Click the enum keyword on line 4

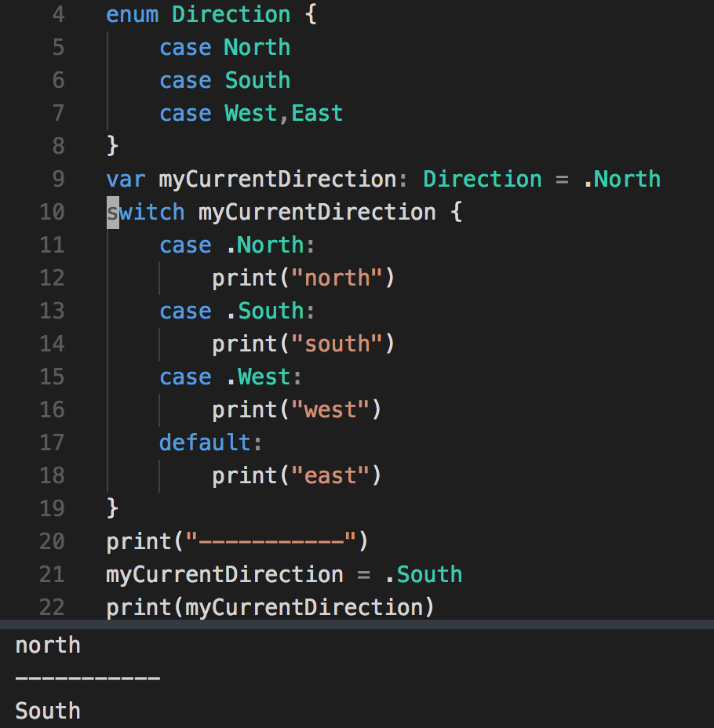[x=133, y=14]
